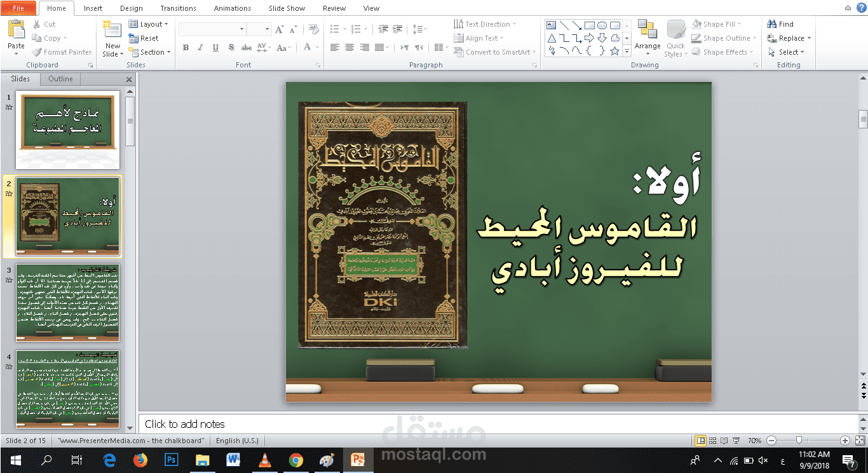Set left-to-right text direction
Screen dimensions: 868x473
coord(404,48)
